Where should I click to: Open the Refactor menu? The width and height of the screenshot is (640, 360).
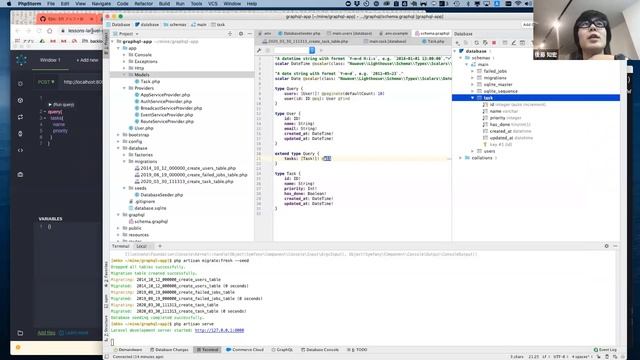143,4
